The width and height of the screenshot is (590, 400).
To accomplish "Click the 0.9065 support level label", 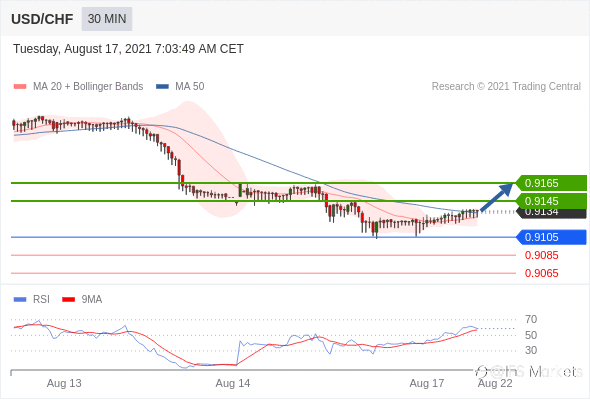I will point(541,273).
